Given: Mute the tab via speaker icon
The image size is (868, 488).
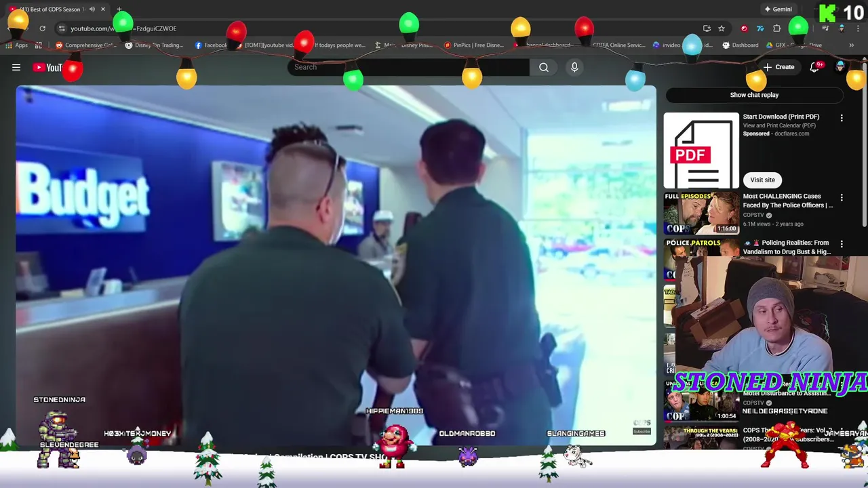Looking at the screenshot, I should (92, 9).
